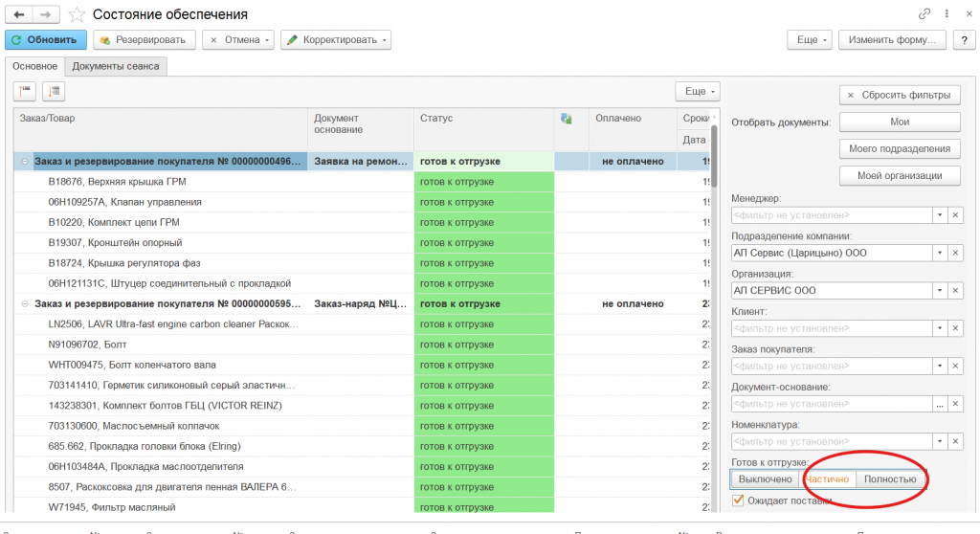Open the Подразделение компании dropdown list
The image size is (980, 534).
point(941,253)
